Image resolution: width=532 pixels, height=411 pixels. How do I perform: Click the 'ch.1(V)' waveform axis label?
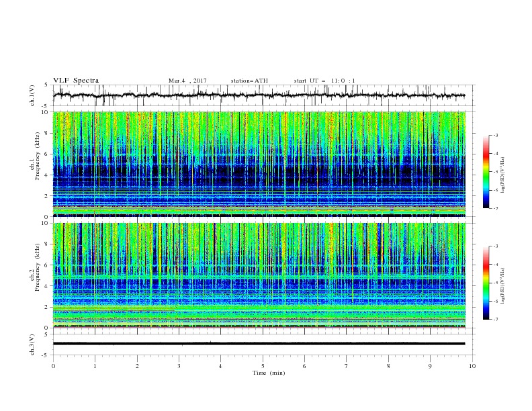(32, 95)
